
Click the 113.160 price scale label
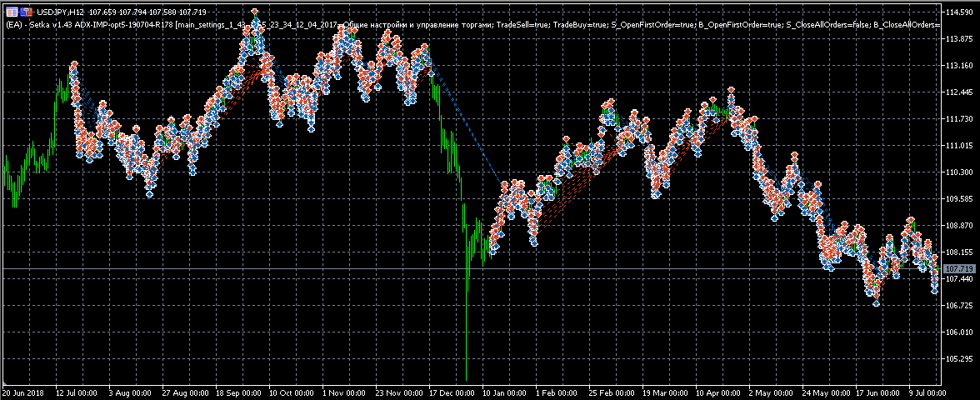pyautogui.click(x=957, y=66)
